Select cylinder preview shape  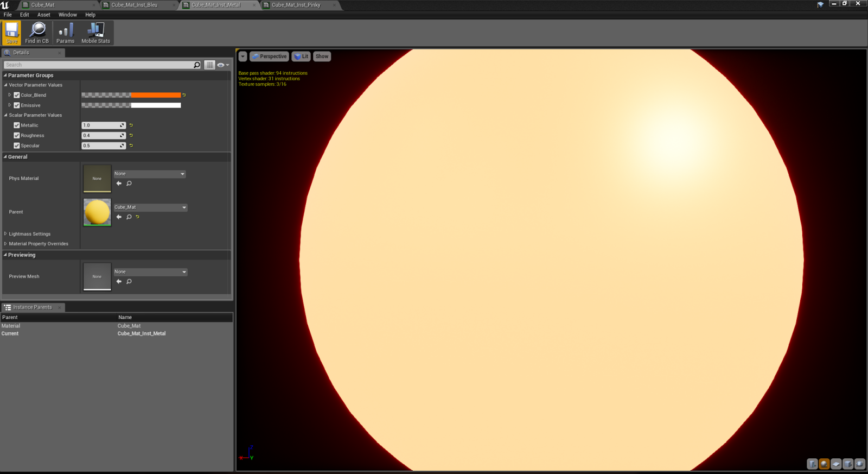[812, 464]
